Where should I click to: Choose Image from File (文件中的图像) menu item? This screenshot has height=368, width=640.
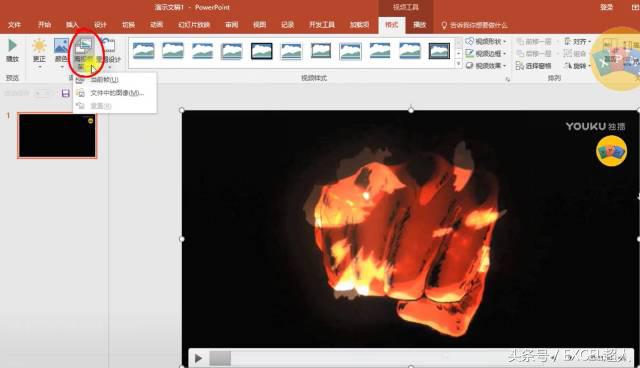[114, 93]
